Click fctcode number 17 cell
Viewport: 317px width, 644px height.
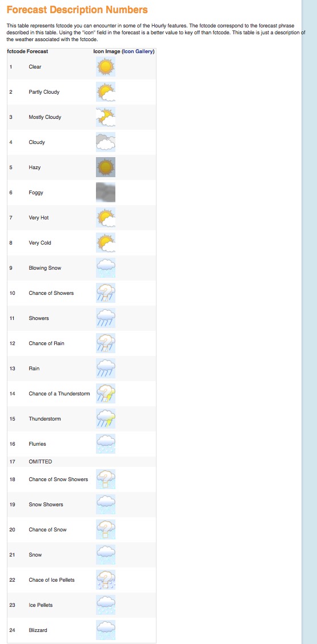coord(12,462)
